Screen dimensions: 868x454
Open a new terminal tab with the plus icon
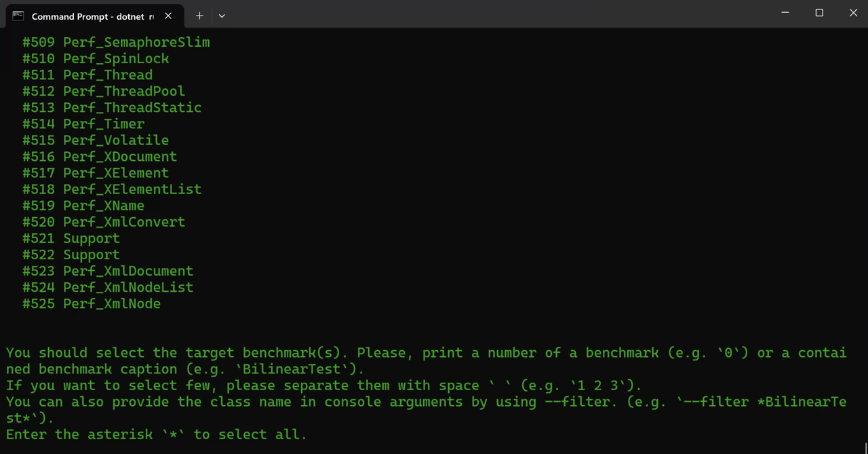coord(199,15)
